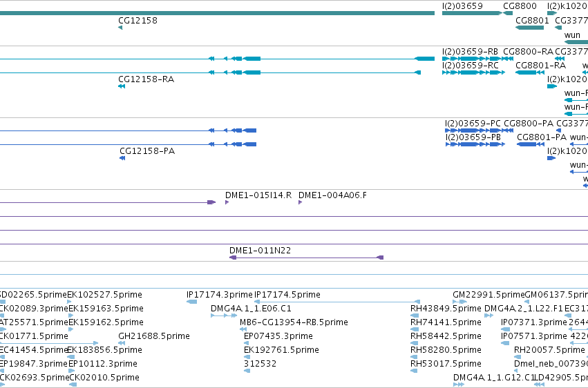Screen dimensions: 588x388
Task: Click the DMG4A 1_1.E06.C1 label
Action: tap(251, 309)
